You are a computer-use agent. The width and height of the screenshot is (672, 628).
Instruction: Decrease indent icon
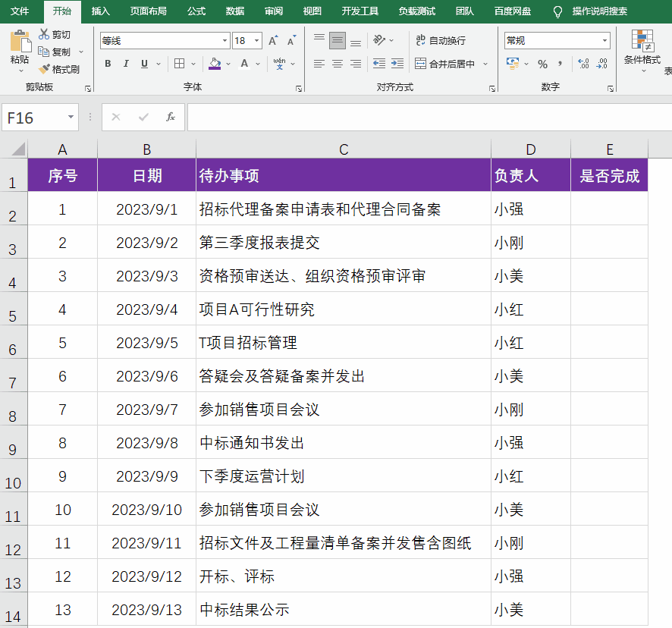tap(379, 64)
